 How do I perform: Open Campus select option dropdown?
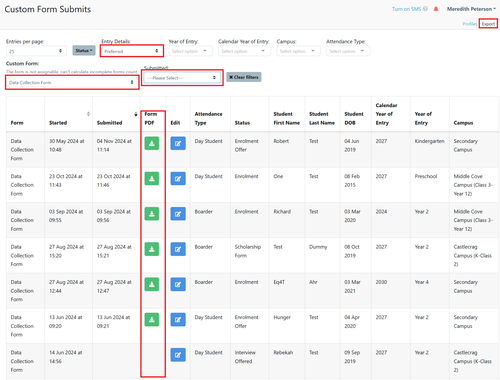coord(298,51)
